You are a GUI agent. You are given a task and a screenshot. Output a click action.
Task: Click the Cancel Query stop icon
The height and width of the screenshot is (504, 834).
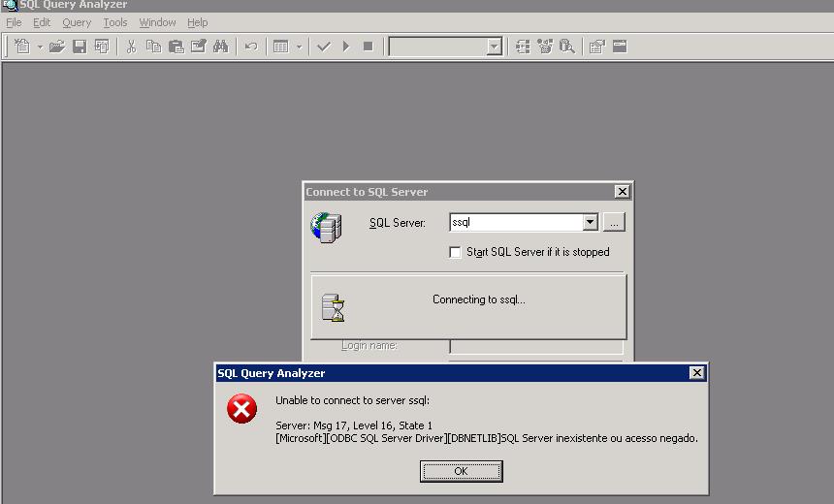pyautogui.click(x=369, y=47)
